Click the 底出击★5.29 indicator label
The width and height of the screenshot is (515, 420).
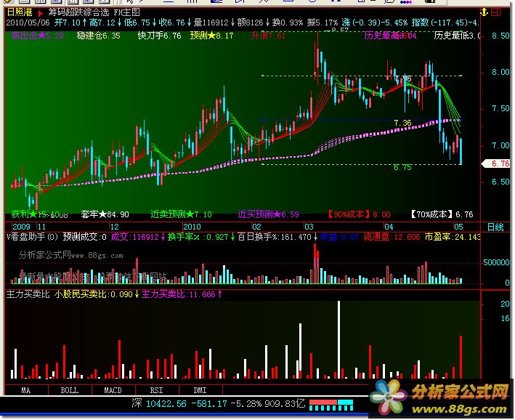pos(38,36)
